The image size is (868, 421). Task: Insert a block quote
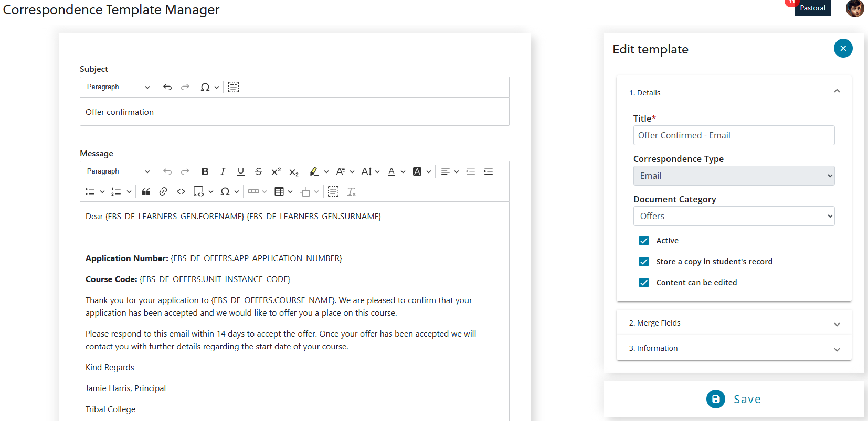coord(146,192)
